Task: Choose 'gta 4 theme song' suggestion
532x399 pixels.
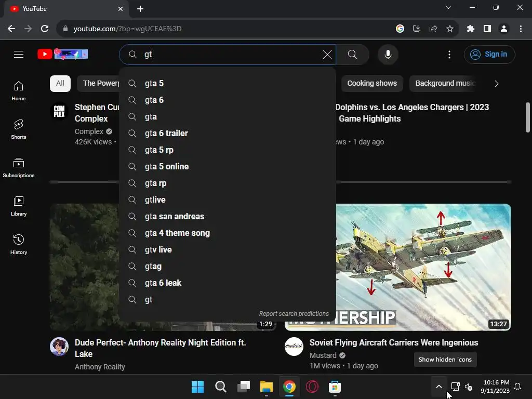Action: coord(228,233)
